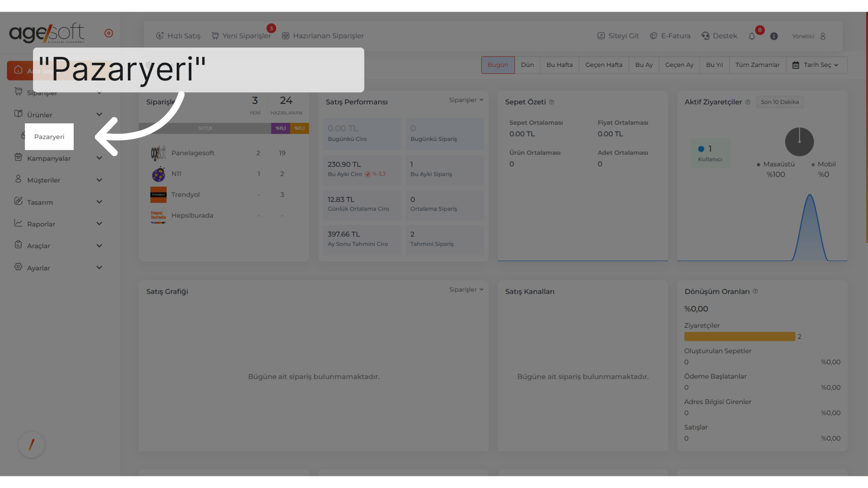Image resolution: width=868 pixels, height=488 pixels.
Task: Go to Siteyi Git link
Action: 618,36
